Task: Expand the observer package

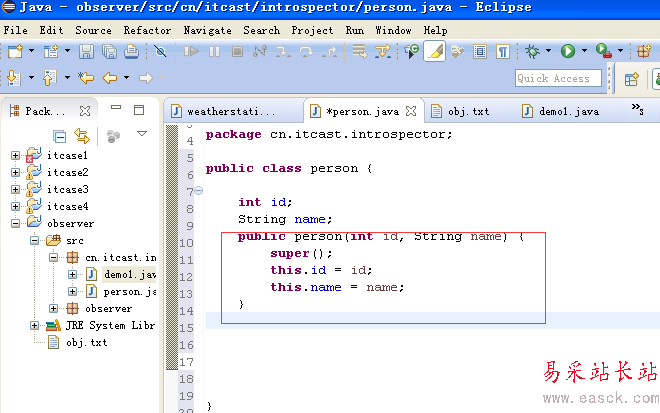Action: 53,309
